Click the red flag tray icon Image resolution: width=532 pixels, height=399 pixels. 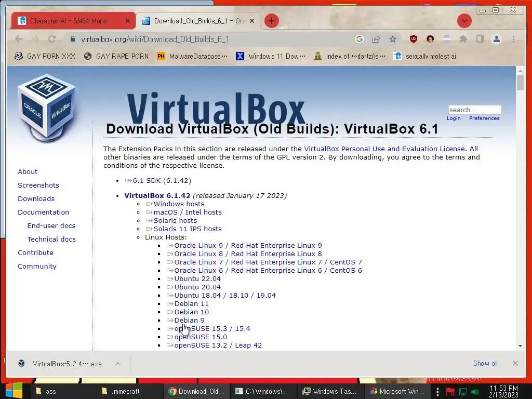pos(450,392)
